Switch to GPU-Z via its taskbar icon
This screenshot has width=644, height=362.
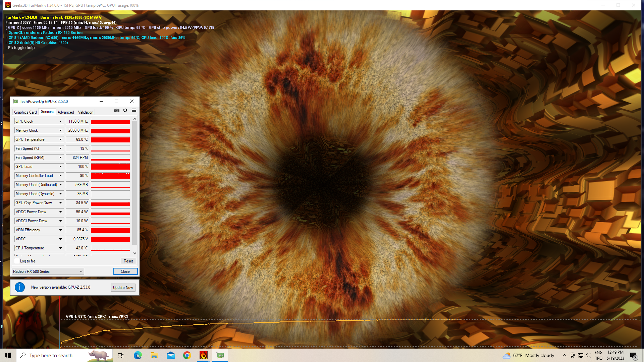click(x=220, y=355)
